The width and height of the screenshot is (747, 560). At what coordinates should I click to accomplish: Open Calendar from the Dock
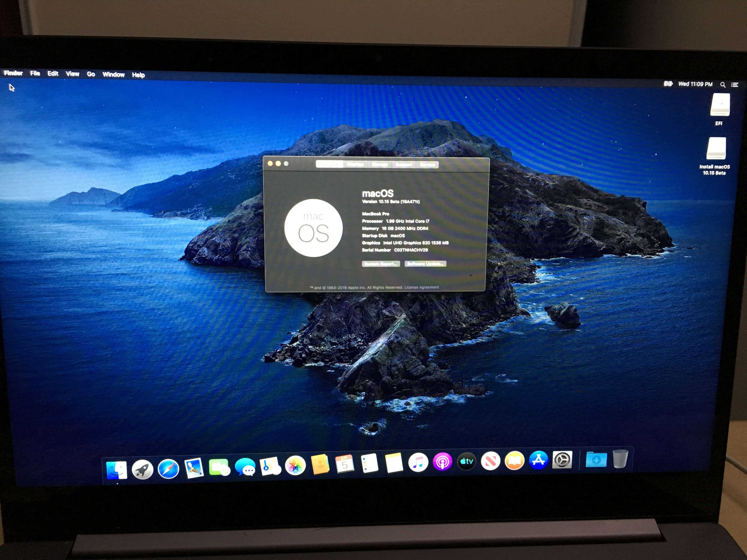click(344, 464)
